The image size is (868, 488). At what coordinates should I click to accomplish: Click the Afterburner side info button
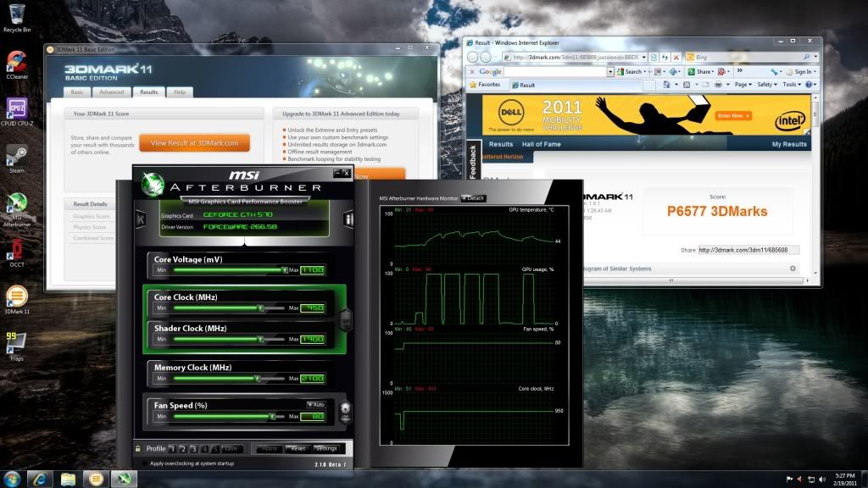tap(348, 219)
